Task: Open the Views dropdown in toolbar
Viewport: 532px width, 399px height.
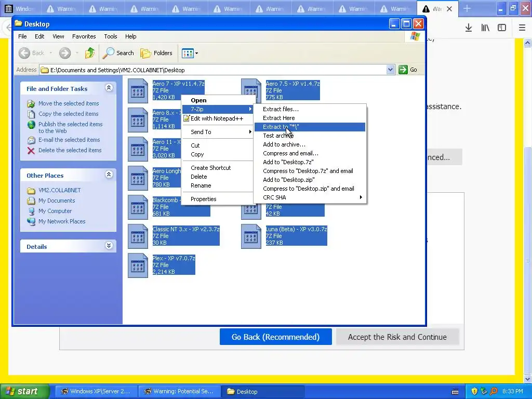Action: (x=190, y=53)
